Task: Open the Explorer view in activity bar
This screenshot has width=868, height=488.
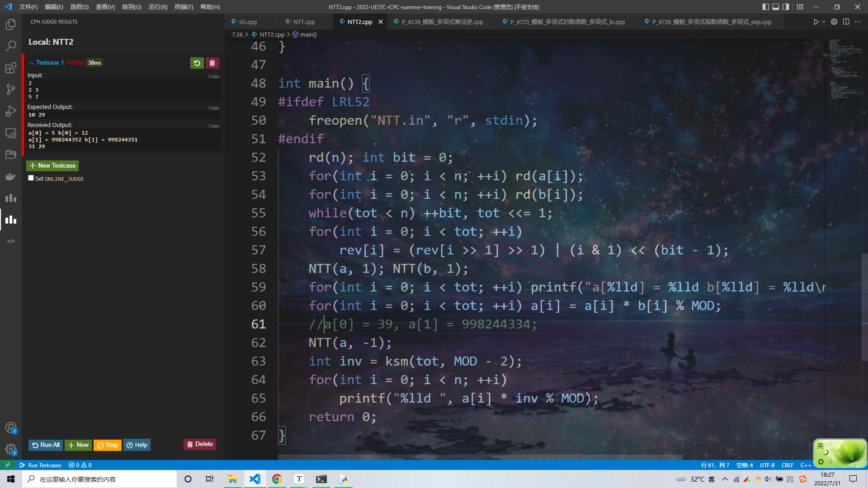Action: click(11, 24)
